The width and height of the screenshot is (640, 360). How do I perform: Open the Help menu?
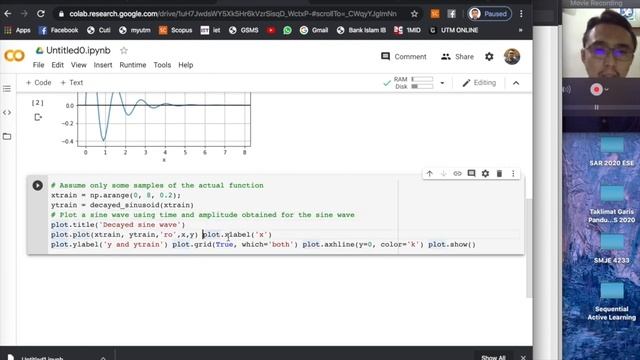click(186, 65)
